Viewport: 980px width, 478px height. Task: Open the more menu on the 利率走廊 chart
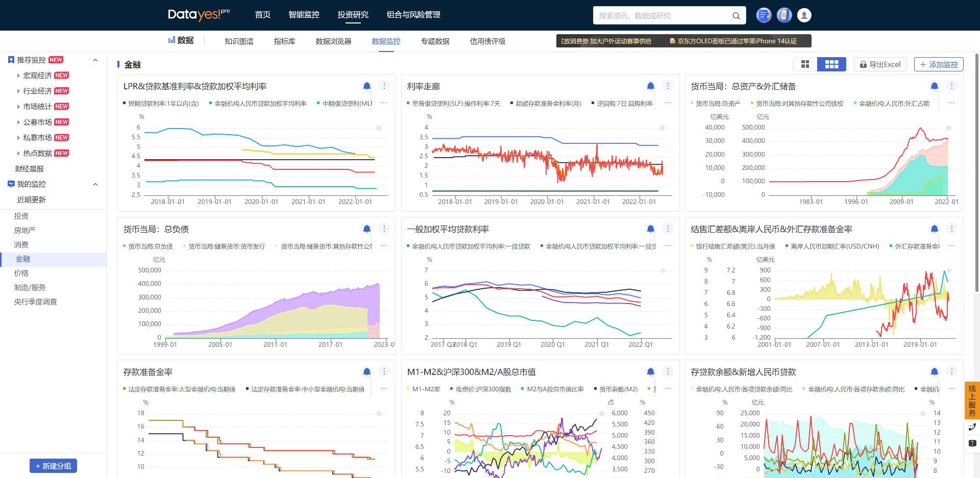[668, 86]
